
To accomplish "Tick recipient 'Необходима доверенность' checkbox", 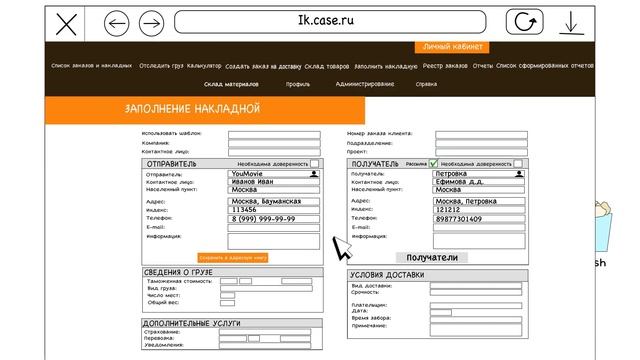I will click(518, 164).
